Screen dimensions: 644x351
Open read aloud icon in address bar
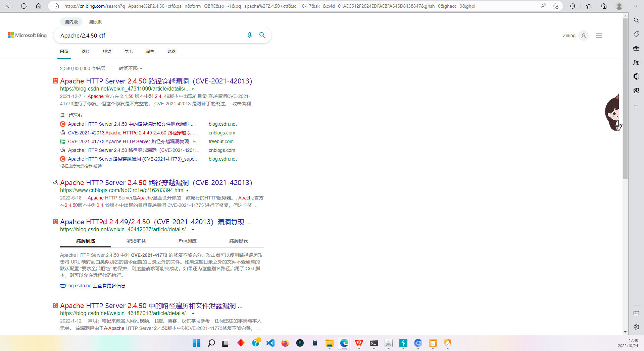543,6
